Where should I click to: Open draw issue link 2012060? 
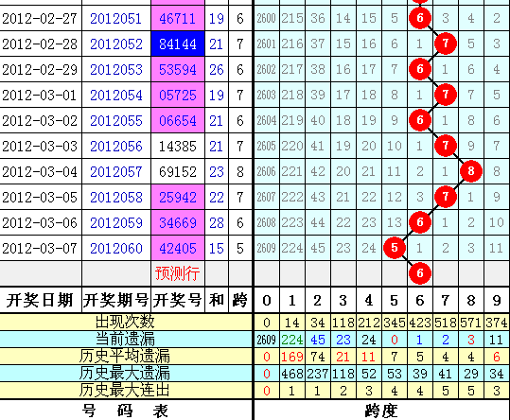pos(116,249)
